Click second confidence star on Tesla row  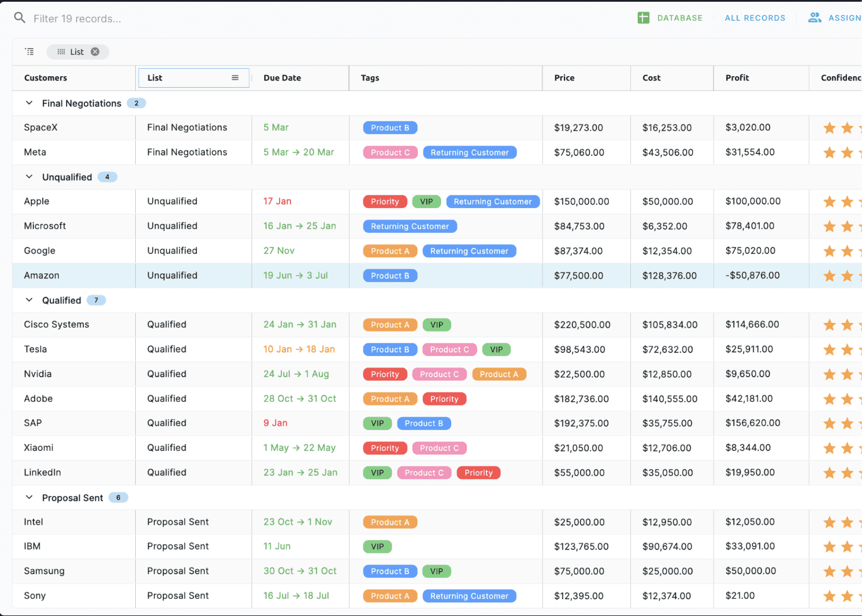tap(847, 350)
